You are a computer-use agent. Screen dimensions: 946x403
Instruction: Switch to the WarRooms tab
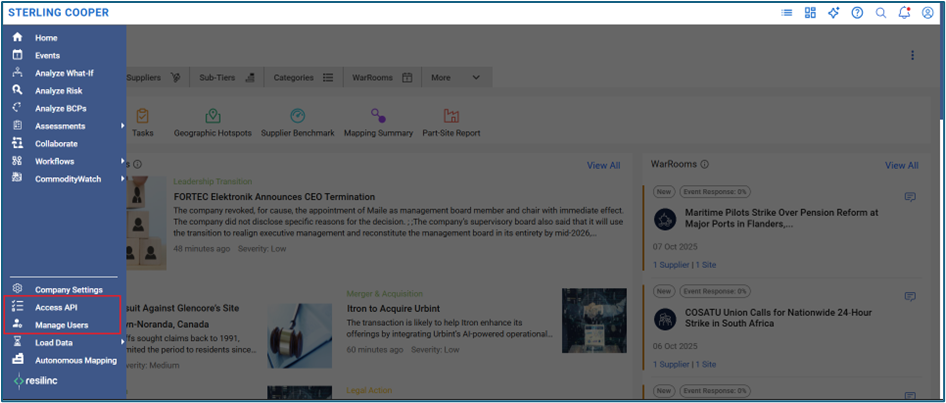coord(383,77)
